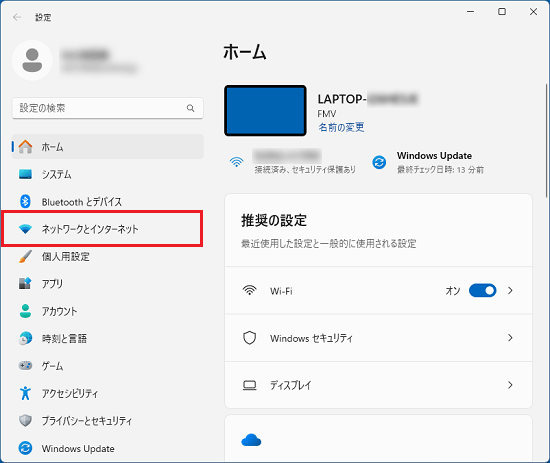The image size is (550, 463).
Task: Open Bluetooth とデバイス category
Action: (108, 201)
